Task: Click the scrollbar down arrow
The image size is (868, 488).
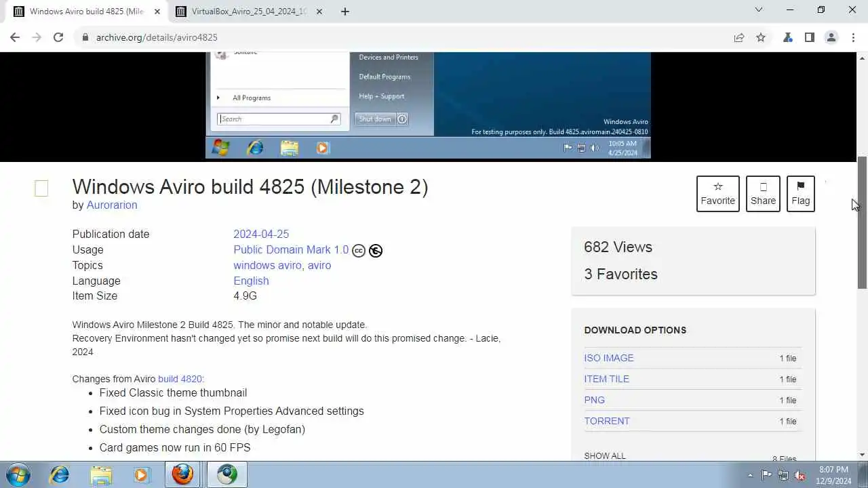Action: pyautogui.click(x=863, y=455)
